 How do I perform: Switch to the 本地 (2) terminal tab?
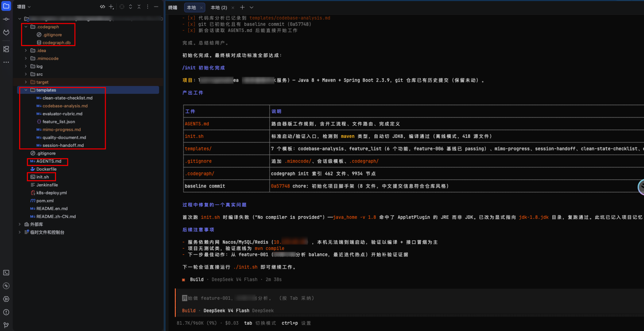coord(219,7)
